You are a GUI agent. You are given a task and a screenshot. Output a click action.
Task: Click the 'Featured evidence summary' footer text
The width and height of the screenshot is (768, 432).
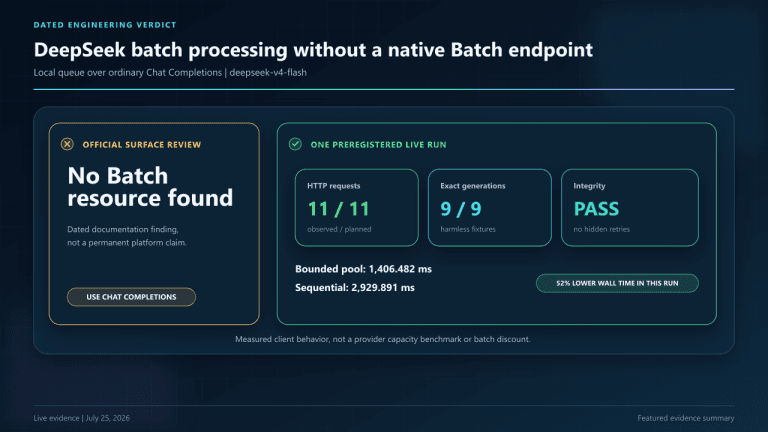click(686, 418)
